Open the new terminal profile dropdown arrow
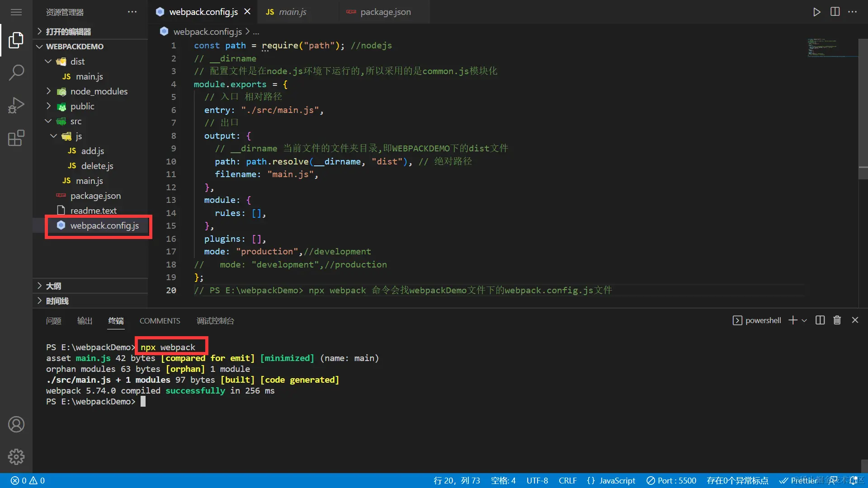868x488 pixels. tap(804, 320)
